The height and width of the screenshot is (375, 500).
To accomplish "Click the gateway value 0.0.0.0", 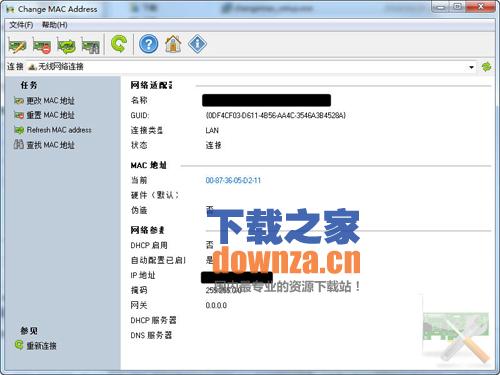I will point(216,305).
